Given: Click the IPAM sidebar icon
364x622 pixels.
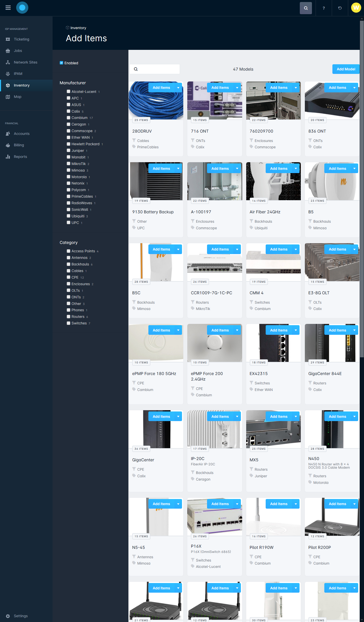Looking at the screenshot, I should (8, 74).
